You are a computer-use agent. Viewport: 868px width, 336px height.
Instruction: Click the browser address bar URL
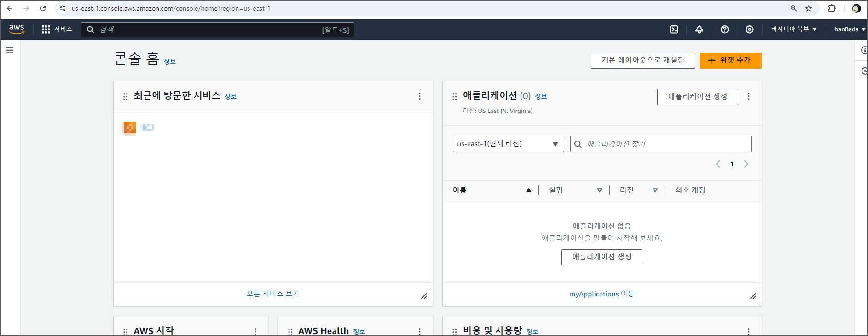[171, 8]
